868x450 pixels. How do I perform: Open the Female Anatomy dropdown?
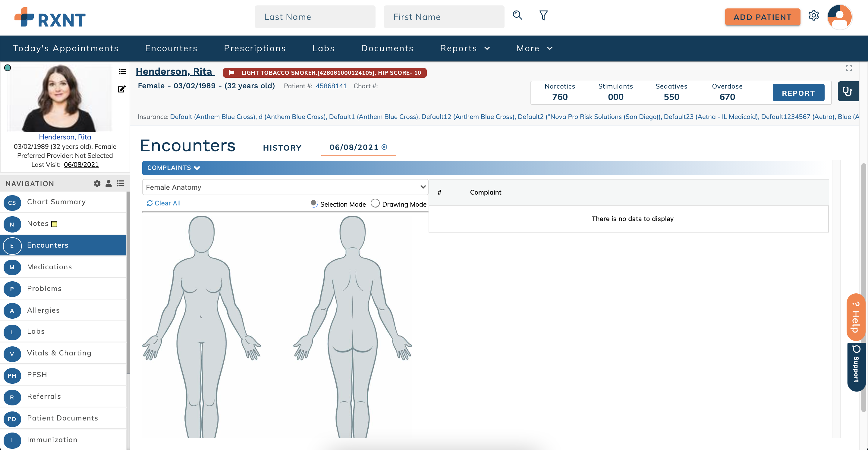285,187
